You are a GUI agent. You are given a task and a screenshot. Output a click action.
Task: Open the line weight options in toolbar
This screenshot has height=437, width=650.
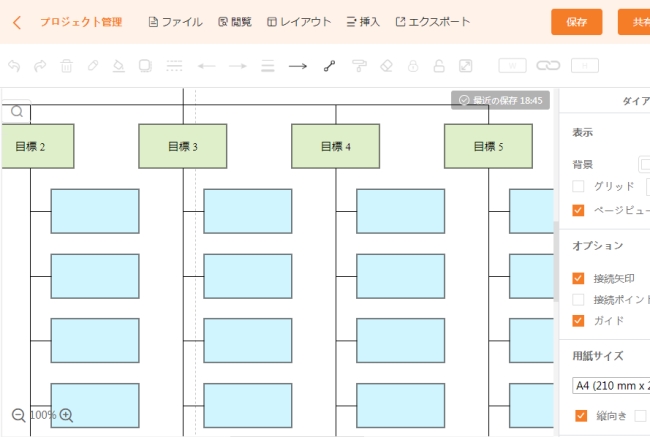(267, 66)
